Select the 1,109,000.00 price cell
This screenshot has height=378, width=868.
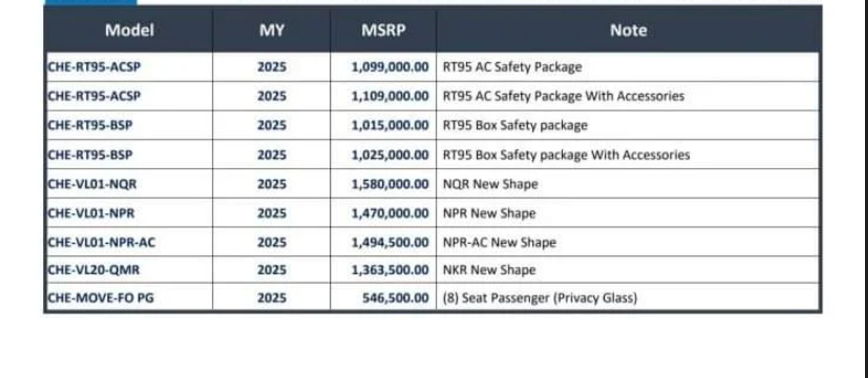coord(390,96)
